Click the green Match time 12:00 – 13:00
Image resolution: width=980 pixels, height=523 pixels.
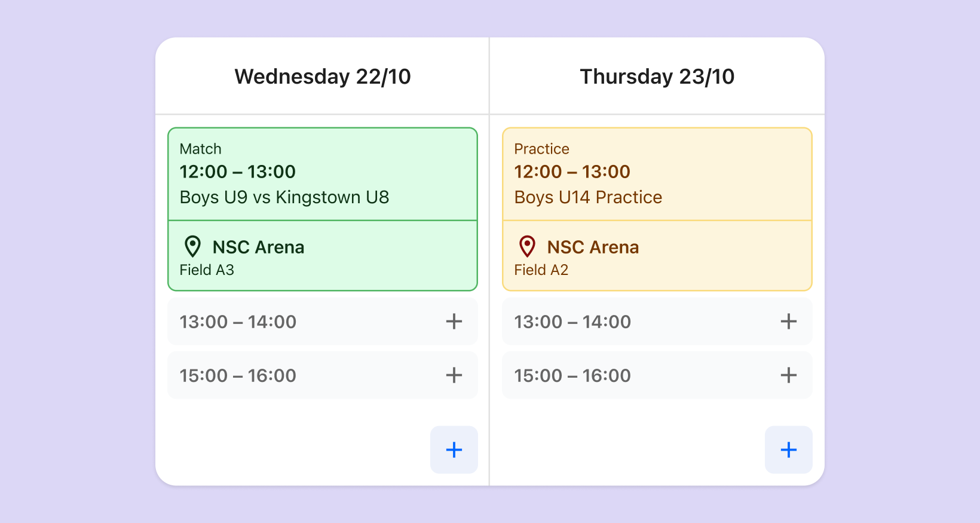point(238,172)
